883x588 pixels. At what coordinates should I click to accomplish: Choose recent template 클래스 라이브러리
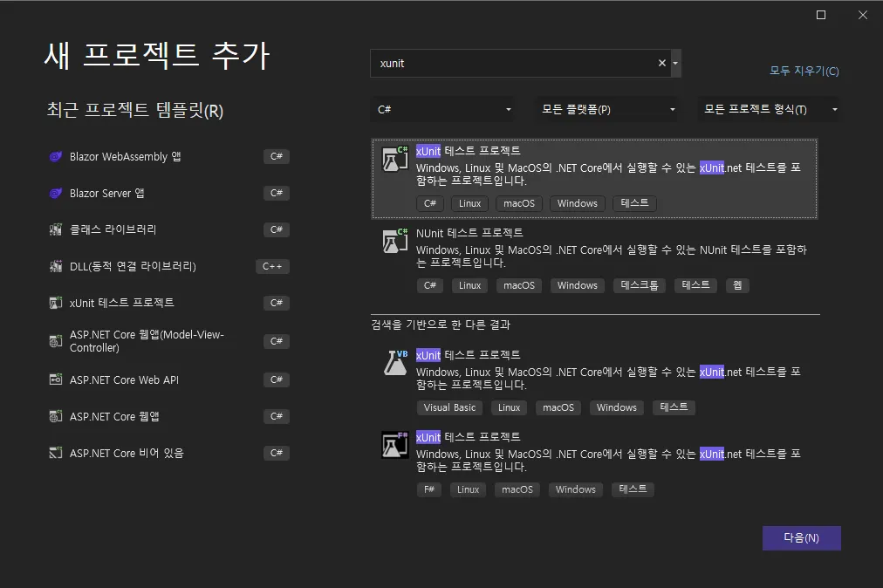[113, 229]
